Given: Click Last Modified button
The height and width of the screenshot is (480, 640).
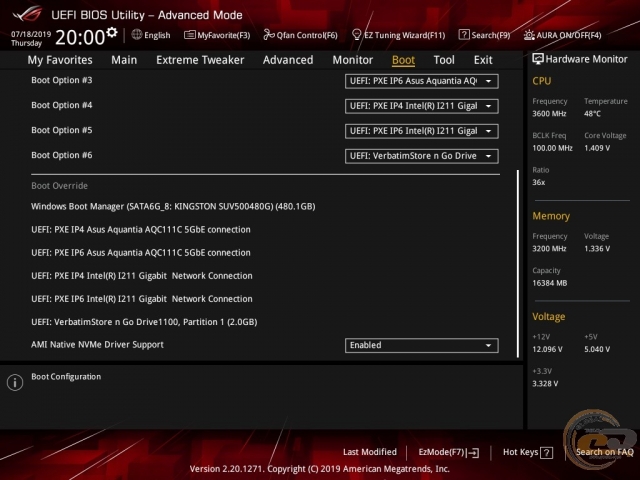Looking at the screenshot, I should (x=370, y=452).
